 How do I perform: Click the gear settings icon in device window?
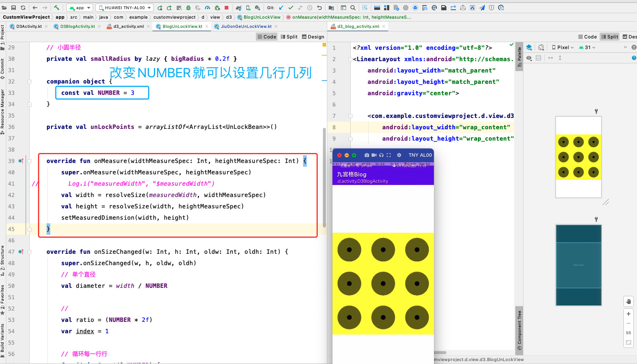tap(399, 155)
